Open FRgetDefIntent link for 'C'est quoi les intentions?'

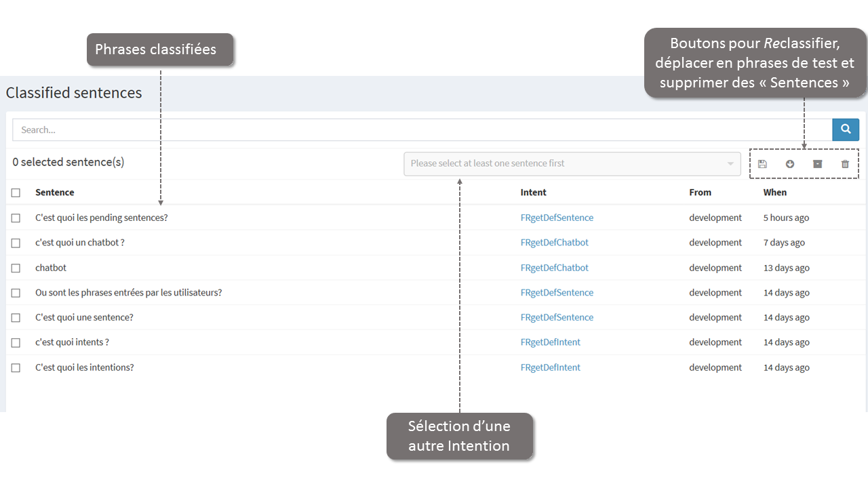click(x=551, y=367)
